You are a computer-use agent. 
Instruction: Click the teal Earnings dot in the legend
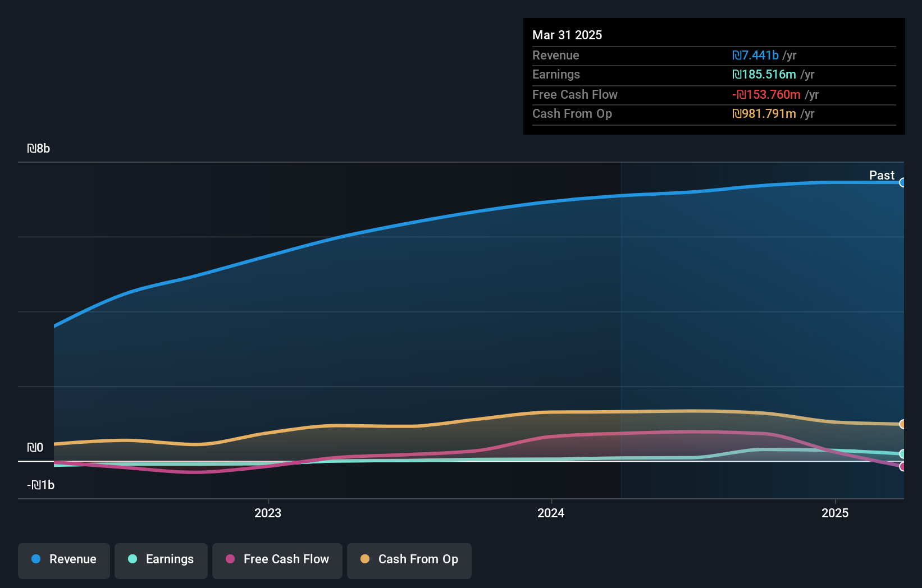tap(132, 559)
